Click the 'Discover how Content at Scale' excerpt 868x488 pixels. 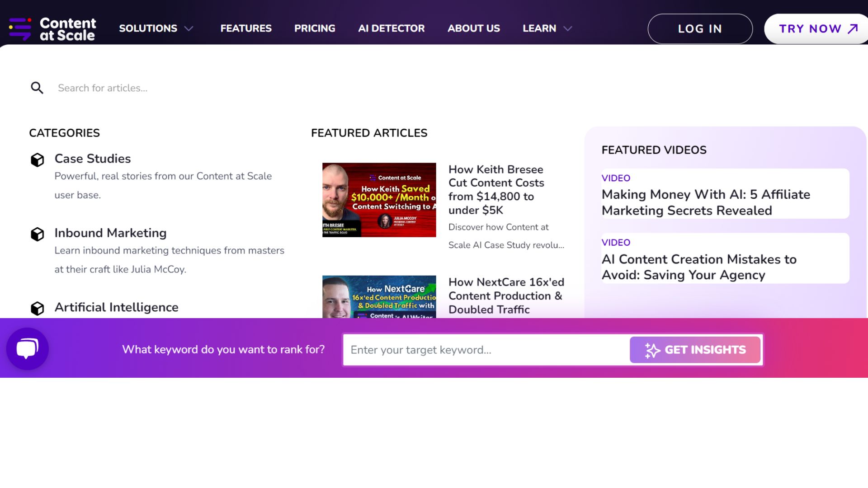pos(506,236)
